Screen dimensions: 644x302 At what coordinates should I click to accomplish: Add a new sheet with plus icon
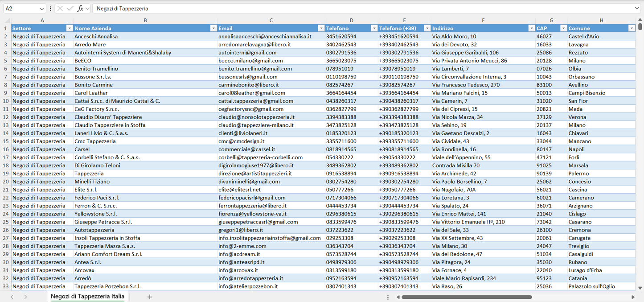(150, 297)
